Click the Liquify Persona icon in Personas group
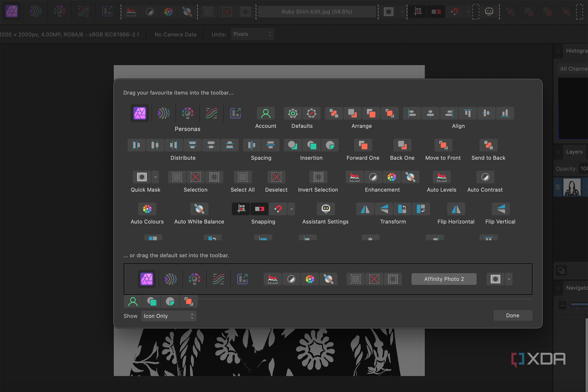This screenshot has width=588, height=392. [164, 113]
